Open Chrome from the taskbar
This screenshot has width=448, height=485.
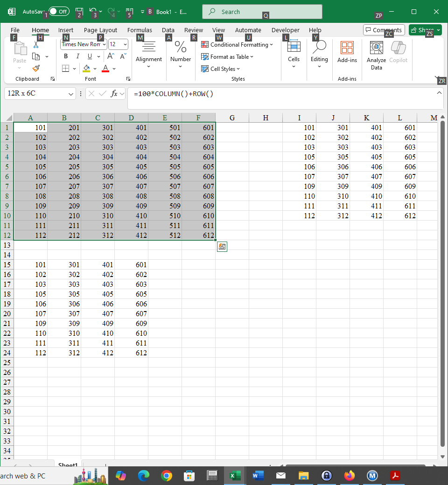coord(167,475)
